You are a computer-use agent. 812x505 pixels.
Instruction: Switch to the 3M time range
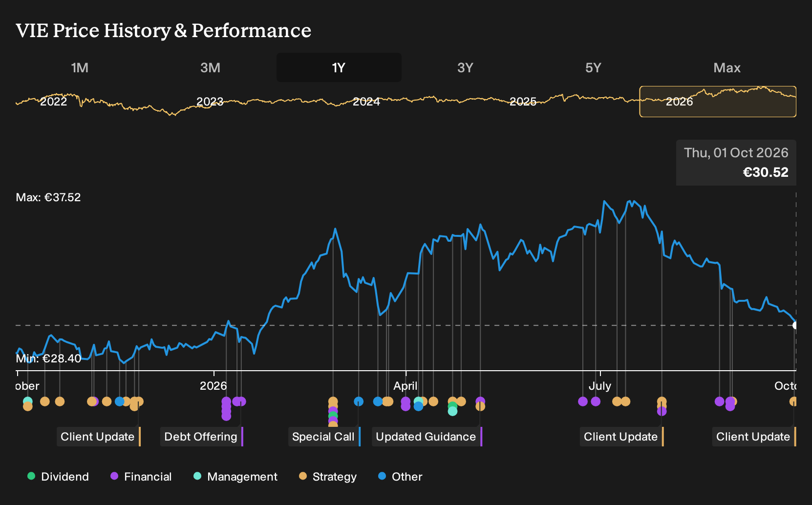(x=210, y=67)
